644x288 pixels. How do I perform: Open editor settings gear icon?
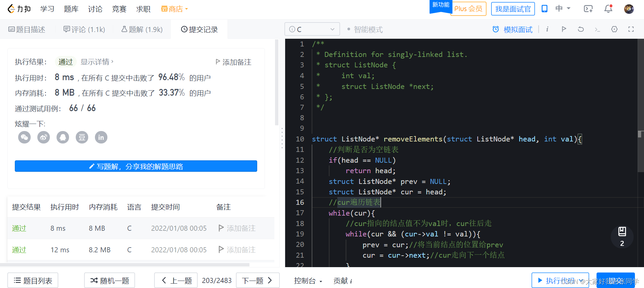pos(614,29)
